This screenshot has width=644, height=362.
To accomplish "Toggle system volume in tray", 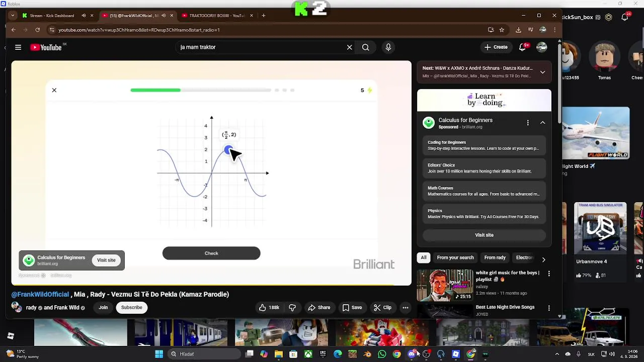I will coord(612,354).
